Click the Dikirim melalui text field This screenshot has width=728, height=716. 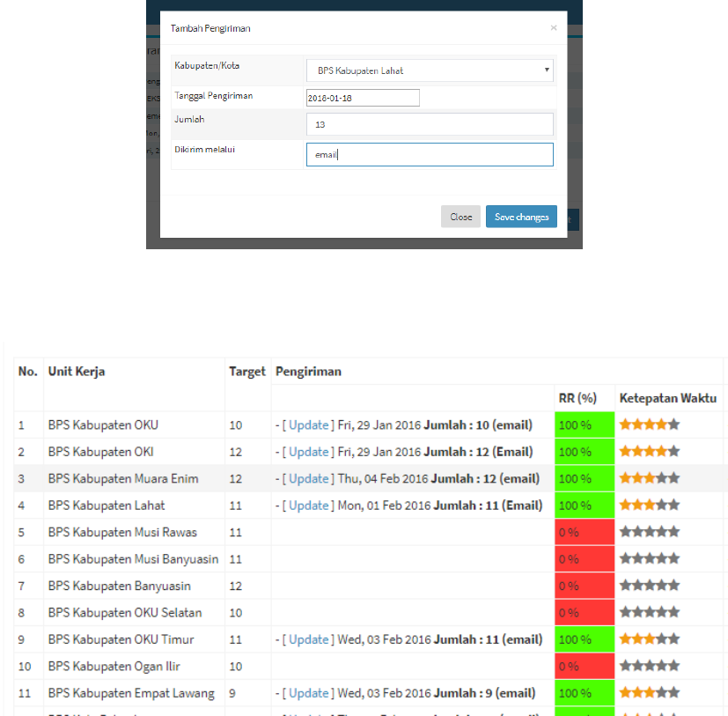click(430, 155)
